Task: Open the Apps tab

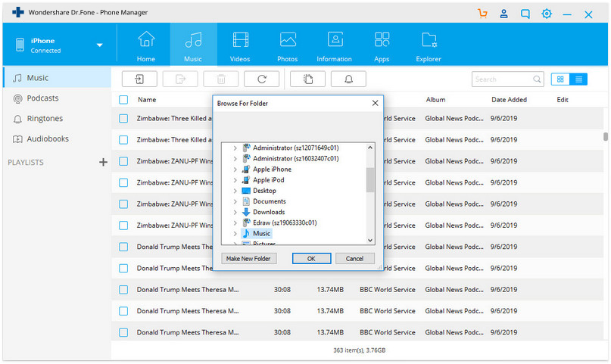Action: 382,46
